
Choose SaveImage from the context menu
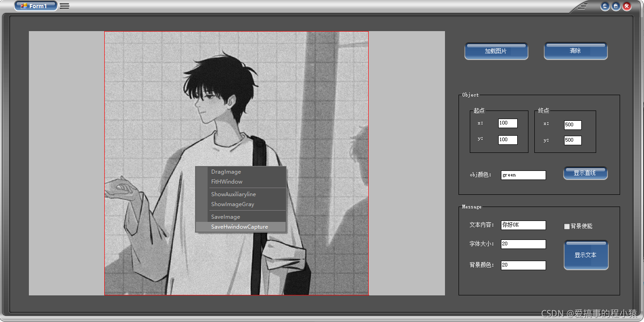(x=241, y=217)
